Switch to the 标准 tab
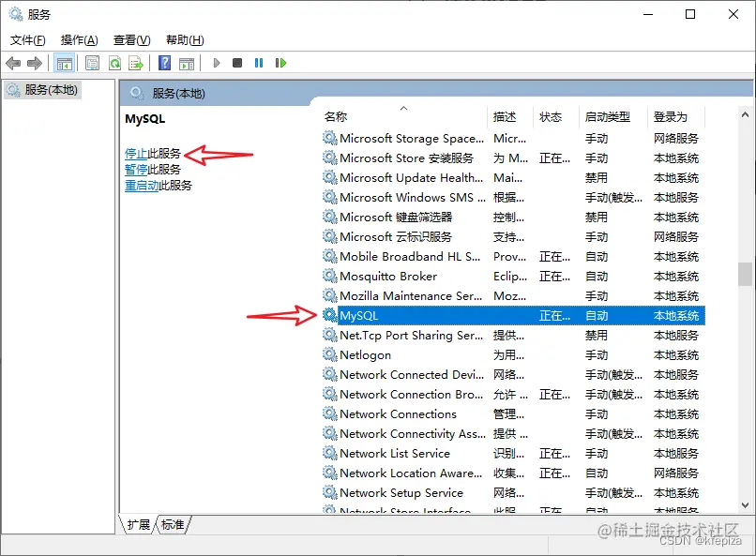The width and height of the screenshot is (756, 556). tap(173, 524)
